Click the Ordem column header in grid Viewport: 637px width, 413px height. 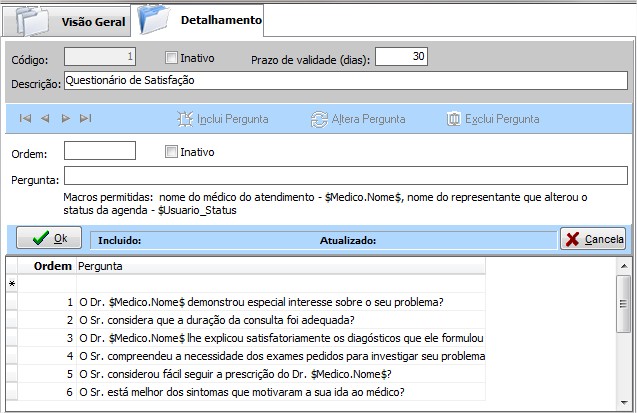[x=52, y=267]
